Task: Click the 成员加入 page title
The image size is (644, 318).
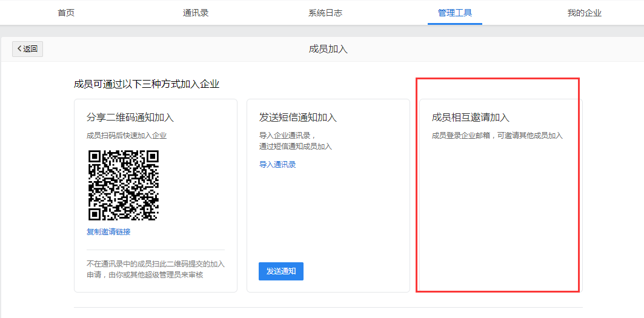Action: pyautogui.click(x=328, y=49)
